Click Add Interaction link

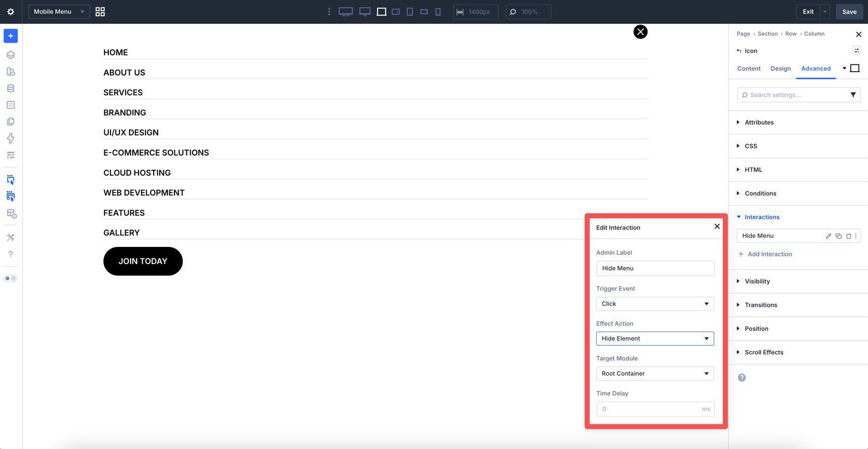point(769,254)
